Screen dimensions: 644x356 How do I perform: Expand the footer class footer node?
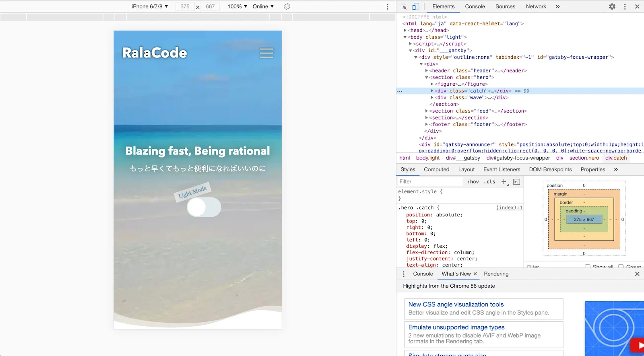tap(426, 124)
